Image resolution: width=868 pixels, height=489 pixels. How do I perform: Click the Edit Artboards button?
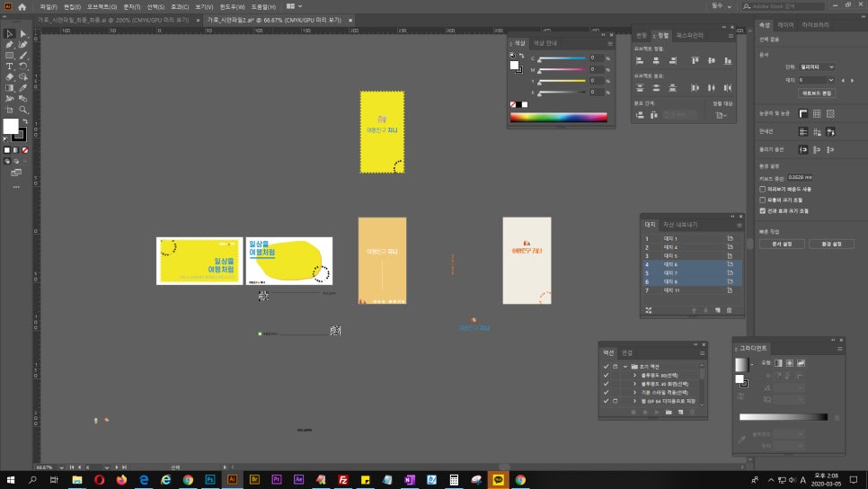[x=817, y=93]
